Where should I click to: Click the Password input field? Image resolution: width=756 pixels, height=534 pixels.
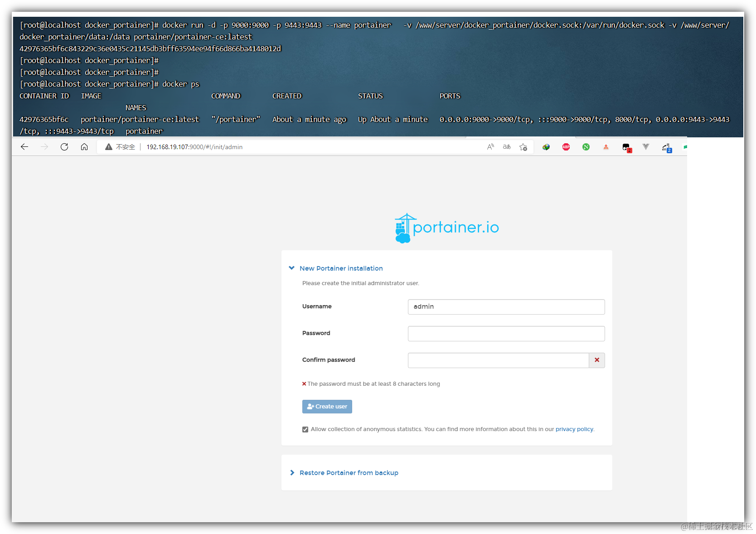506,334
